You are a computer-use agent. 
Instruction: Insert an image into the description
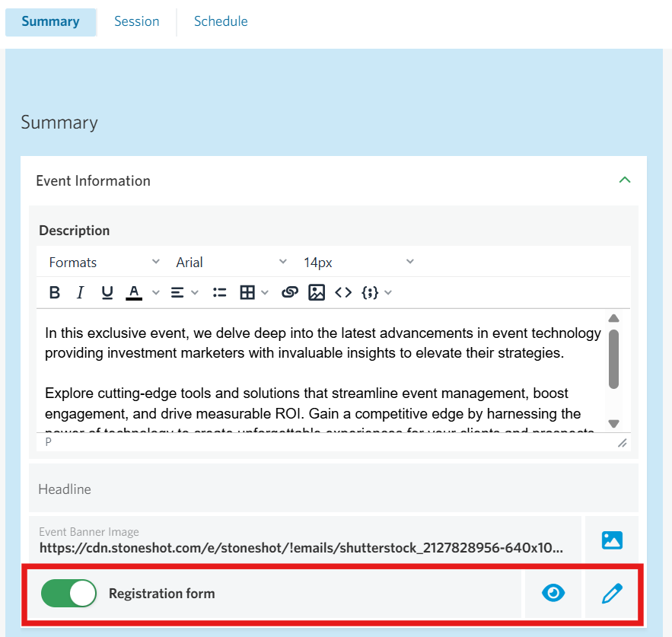[x=317, y=293]
